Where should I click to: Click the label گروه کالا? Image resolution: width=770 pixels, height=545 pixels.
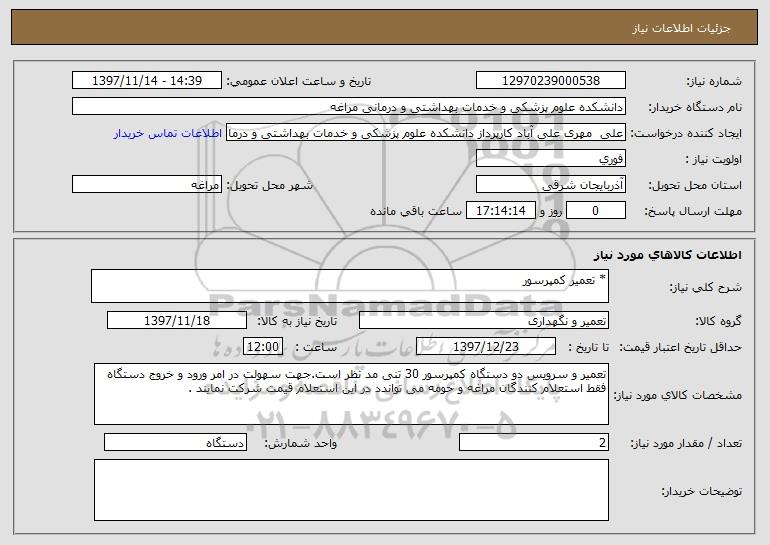click(718, 322)
